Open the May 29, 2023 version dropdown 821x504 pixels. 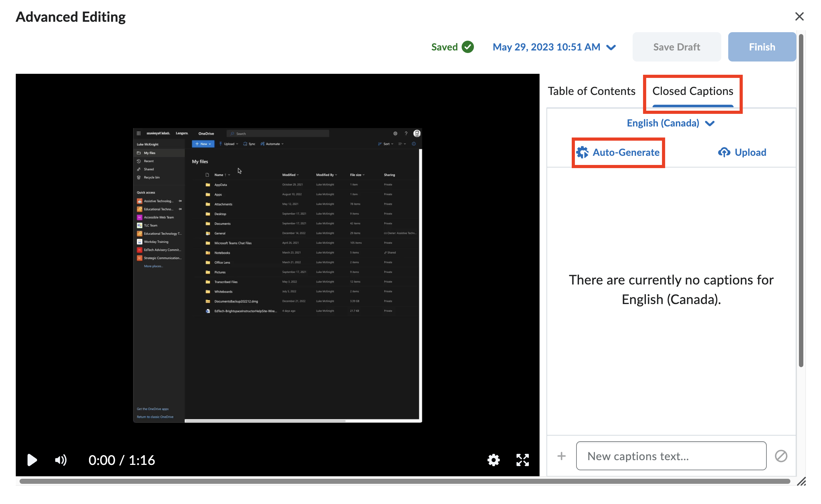point(546,47)
